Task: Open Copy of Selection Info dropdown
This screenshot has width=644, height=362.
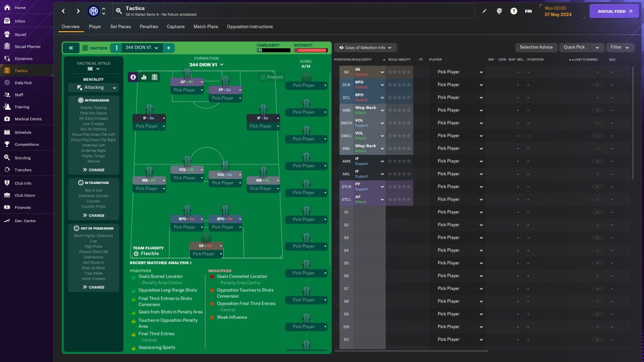Action: click(366, 47)
